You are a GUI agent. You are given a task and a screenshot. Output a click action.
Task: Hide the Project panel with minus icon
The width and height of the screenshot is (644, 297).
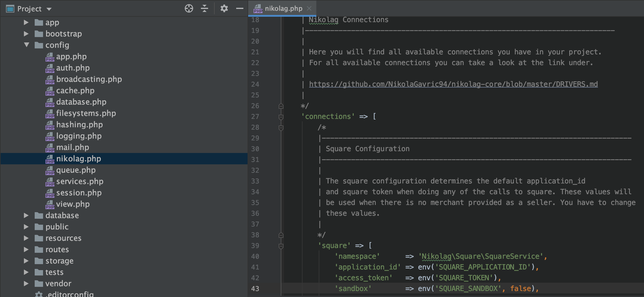(240, 8)
